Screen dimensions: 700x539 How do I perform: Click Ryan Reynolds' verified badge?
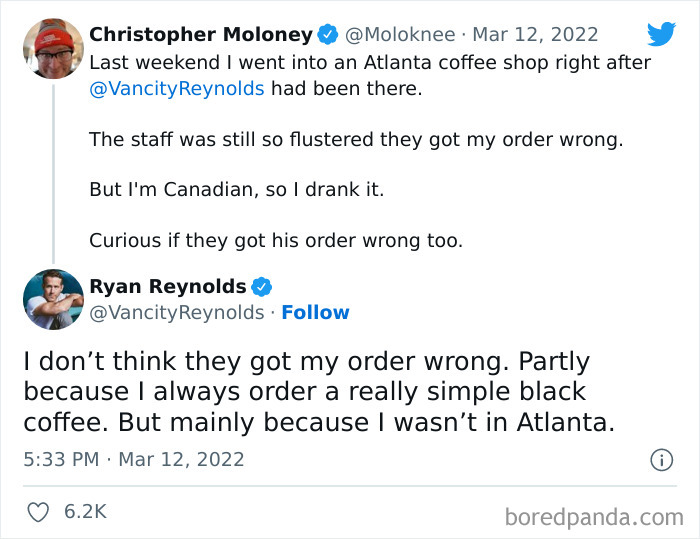262,287
